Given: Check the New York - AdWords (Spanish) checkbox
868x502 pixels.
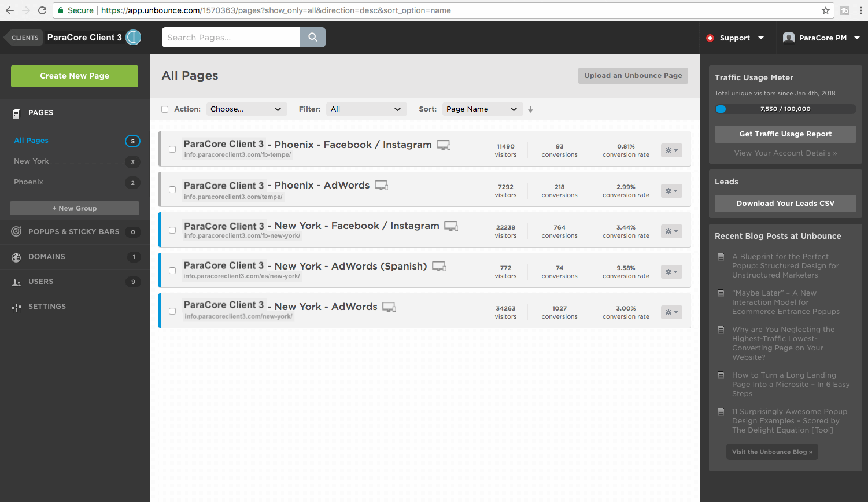Looking at the screenshot, I should point(172,271).
